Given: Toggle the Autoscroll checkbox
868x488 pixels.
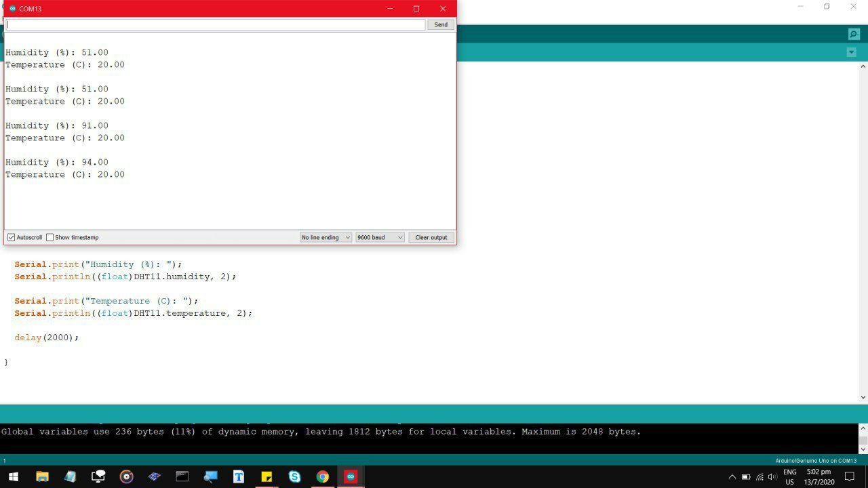Looking at the screenshot, I should (x=12, y=237).
